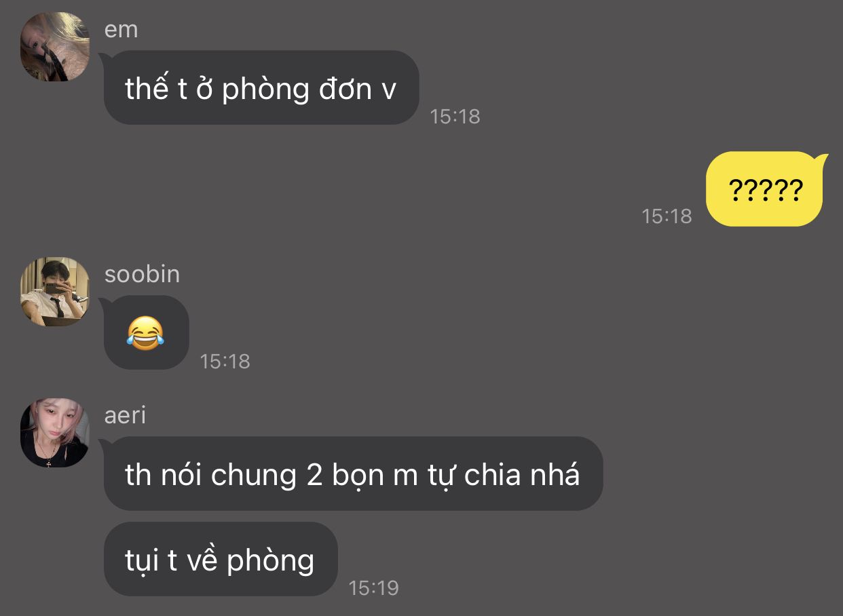Select the message "tụi t về phòng"
The image size is (843, 616).
[x=221, y=559]
